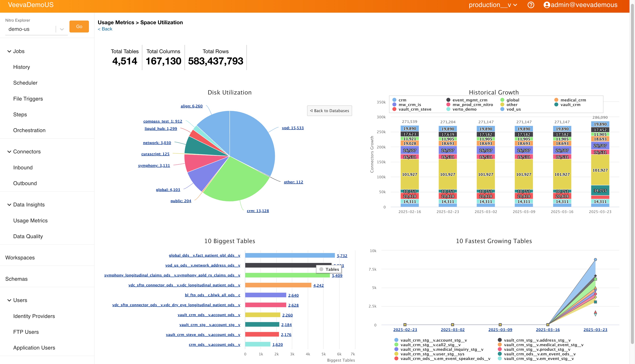
Task: Open the Scheduler sidebar item
Action: click(25, 83)
